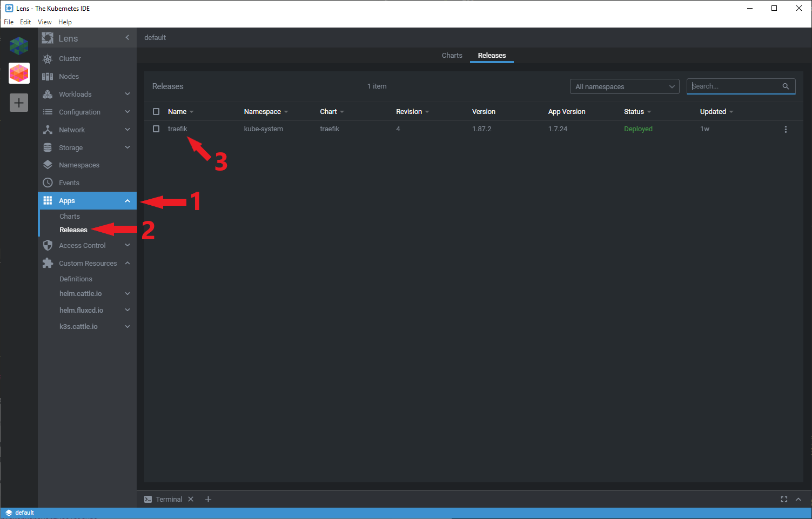Open a new terminal tab with plus

click(x=208, y=499)
